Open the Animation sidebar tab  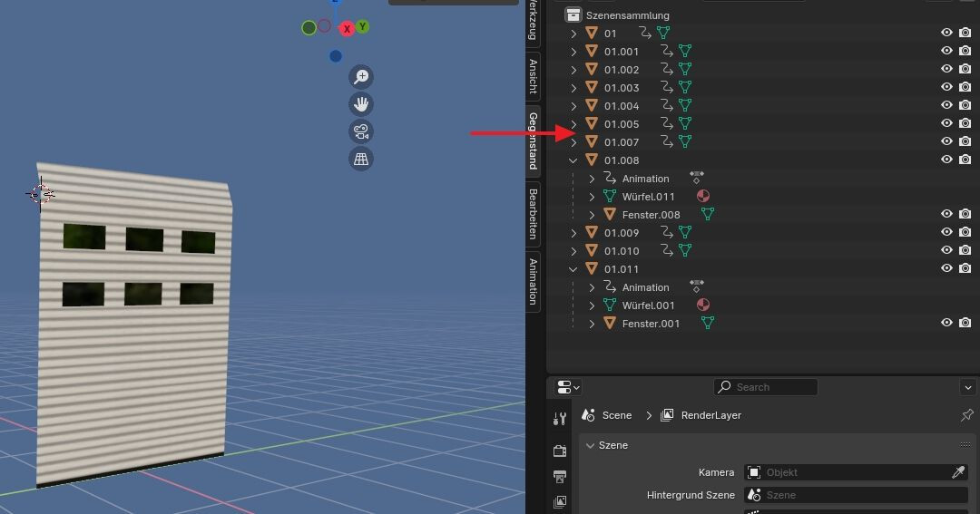click(x=533, y=281)
